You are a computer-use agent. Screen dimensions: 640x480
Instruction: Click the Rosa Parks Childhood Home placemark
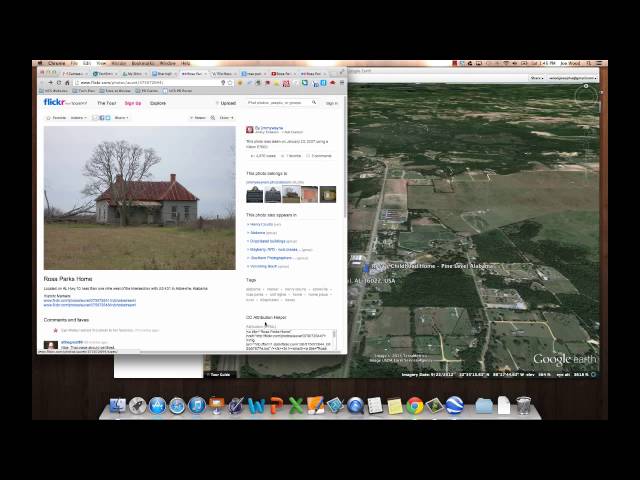tap(366, 267)
